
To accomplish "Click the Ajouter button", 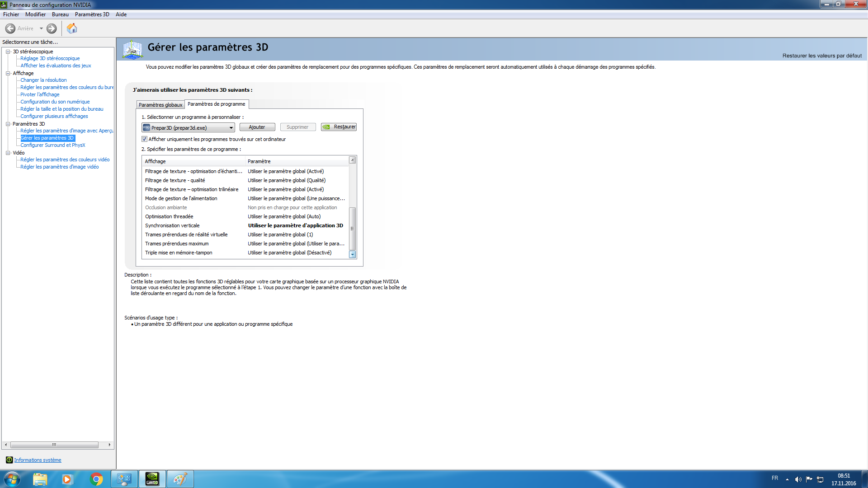I will click(257, 127).
